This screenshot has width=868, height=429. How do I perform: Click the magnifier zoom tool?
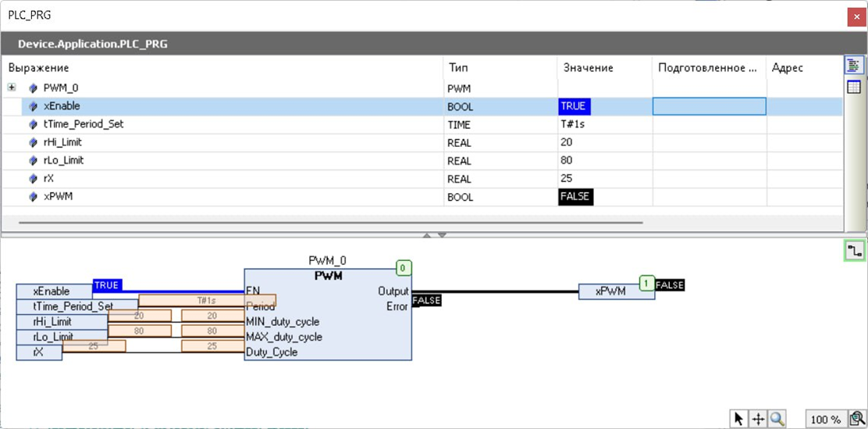777,419
